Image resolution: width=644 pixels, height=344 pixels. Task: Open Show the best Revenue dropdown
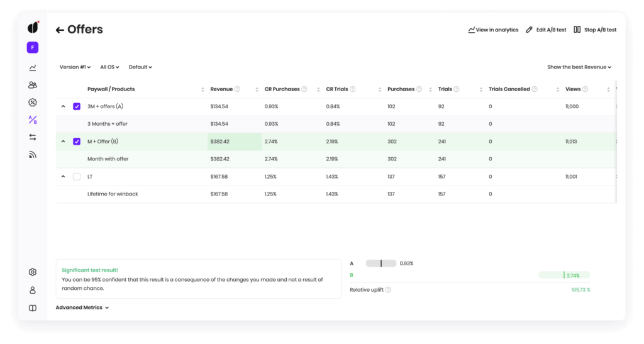pyautogui.click(x=579, y=67)
